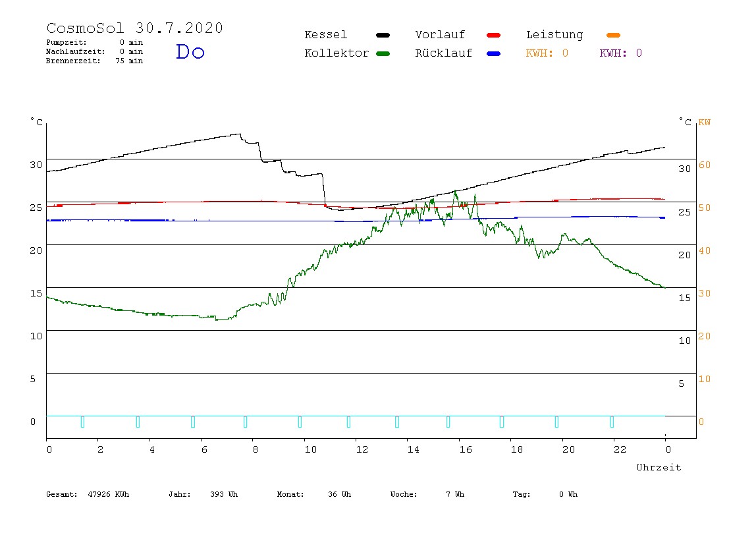The image size is (756, 535).
Task: Click the 'Gesamt:' footer label
Action: click(62, 494)
